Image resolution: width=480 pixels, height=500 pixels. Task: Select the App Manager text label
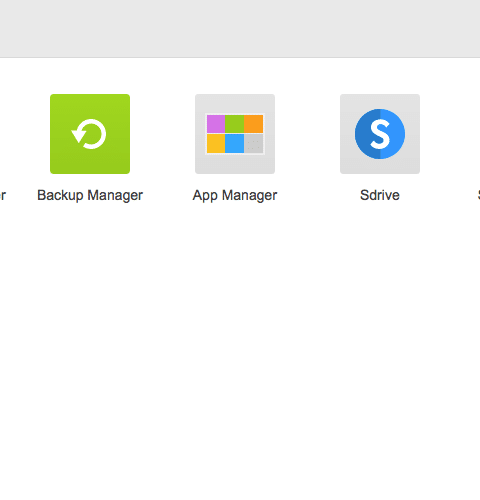click(x=235, y=195)
